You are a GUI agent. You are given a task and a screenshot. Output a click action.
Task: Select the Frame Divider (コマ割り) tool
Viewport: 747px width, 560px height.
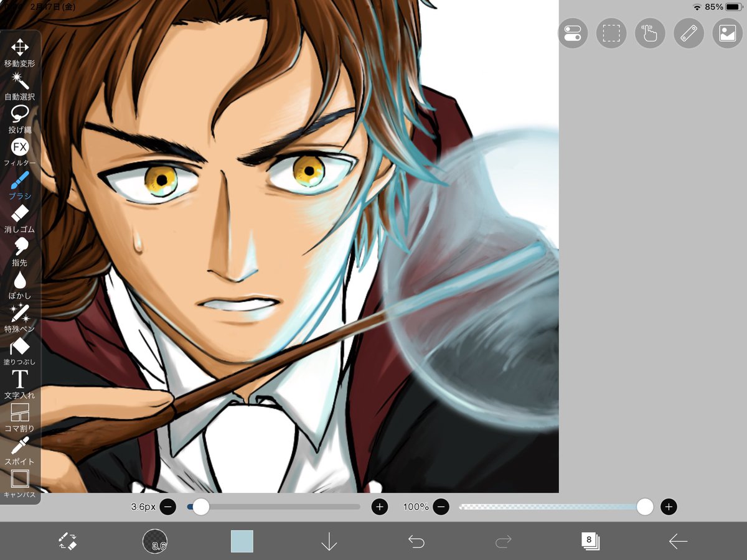[20, 418]
